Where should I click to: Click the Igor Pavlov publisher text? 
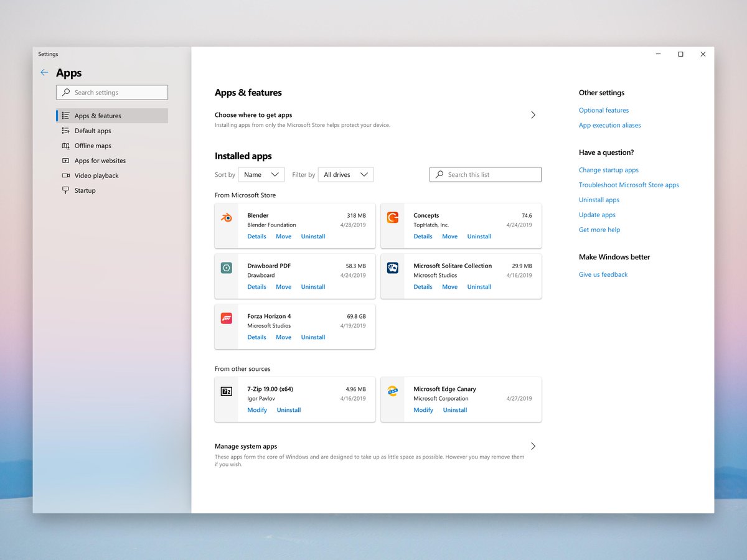(261, 398)
